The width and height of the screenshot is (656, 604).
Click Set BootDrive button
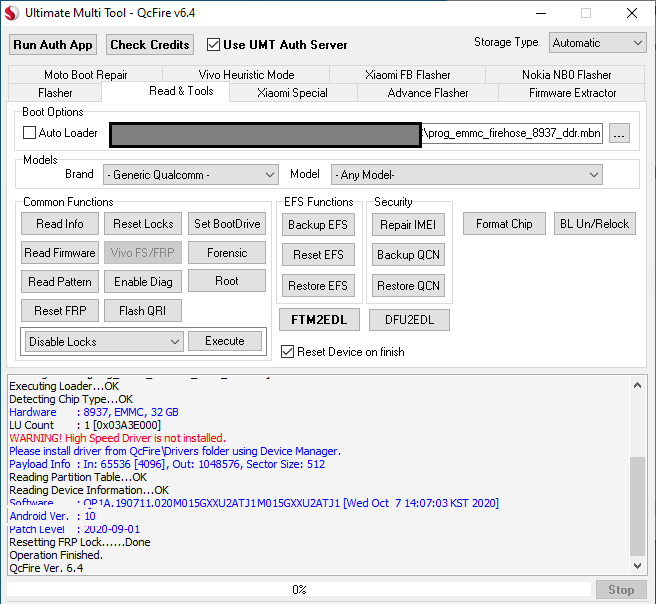[227, 224]
